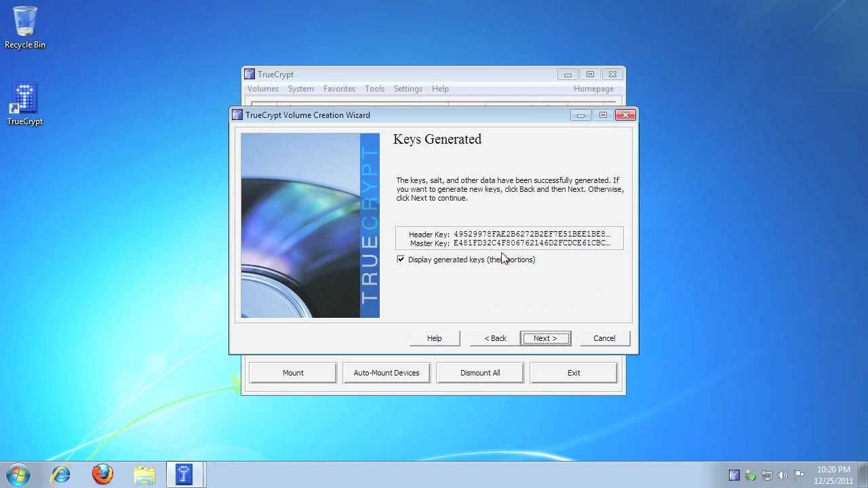Click the Master Key value text
This screenshot has height=488, width=868.
tap(532, 243)
